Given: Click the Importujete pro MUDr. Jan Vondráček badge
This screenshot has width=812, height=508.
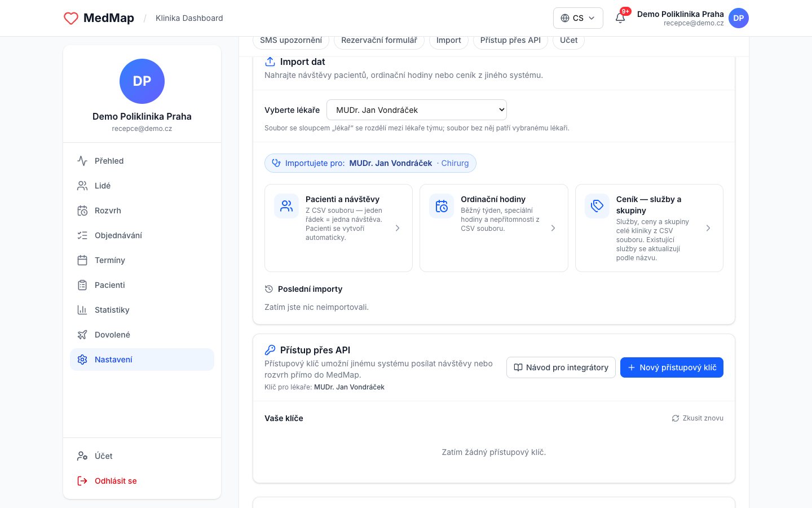Looking at the screenshot, I should (370, 163).
